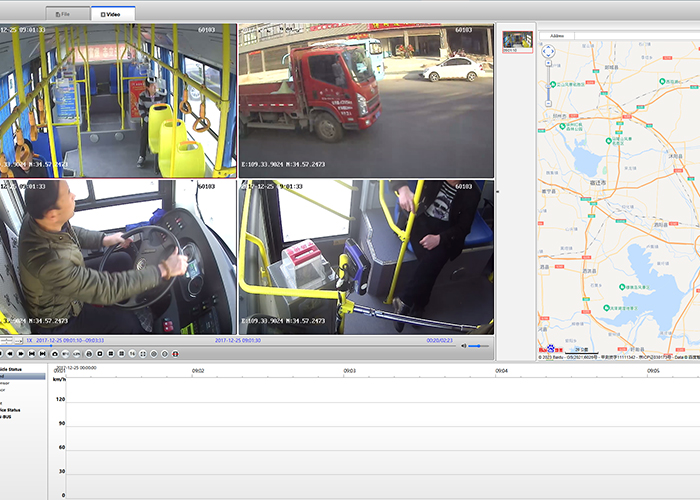Open the video snapshot thumbnail
The image size is (700, 500).
coord(517,42)
